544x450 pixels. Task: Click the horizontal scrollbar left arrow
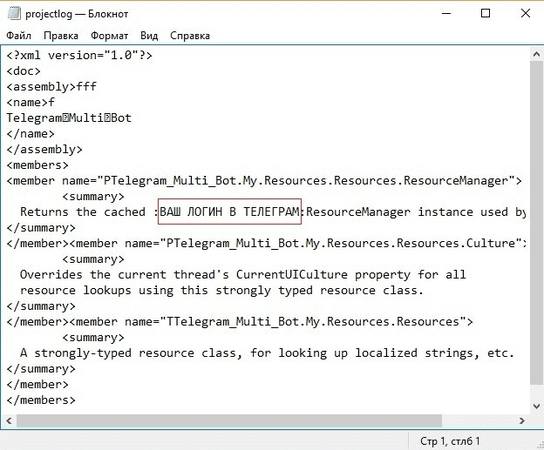(9, 421)
